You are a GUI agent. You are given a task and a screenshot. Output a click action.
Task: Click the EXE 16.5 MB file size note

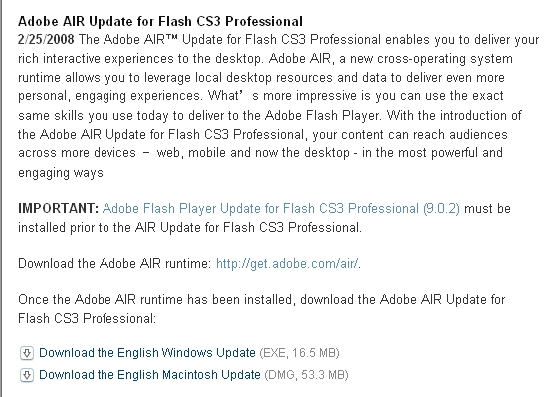[x=299, y=353]
